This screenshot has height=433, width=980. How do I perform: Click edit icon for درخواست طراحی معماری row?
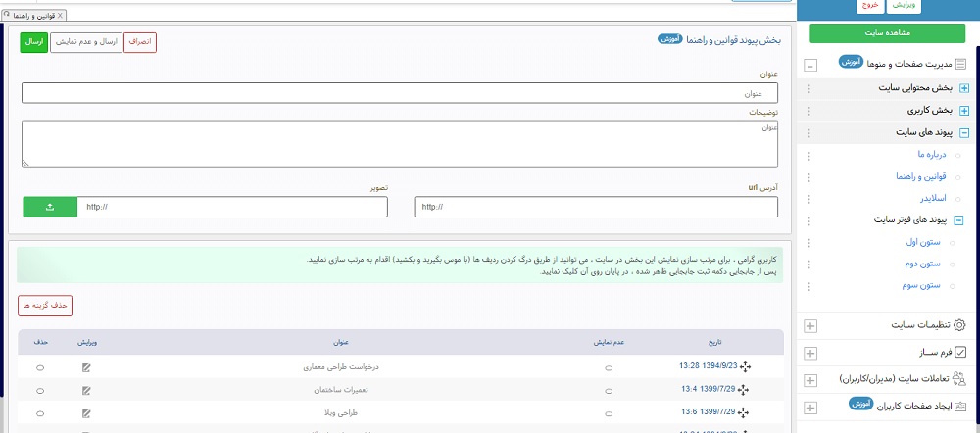point(86,367)
